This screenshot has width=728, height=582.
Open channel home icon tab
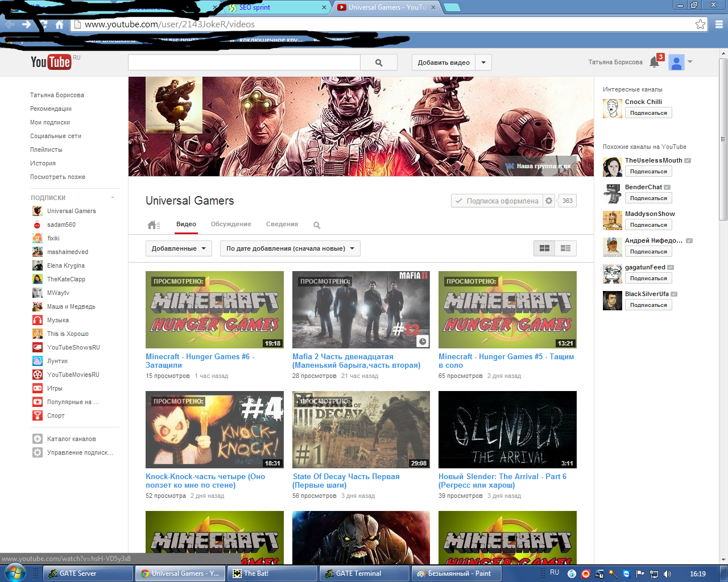[x=153, y=225]
